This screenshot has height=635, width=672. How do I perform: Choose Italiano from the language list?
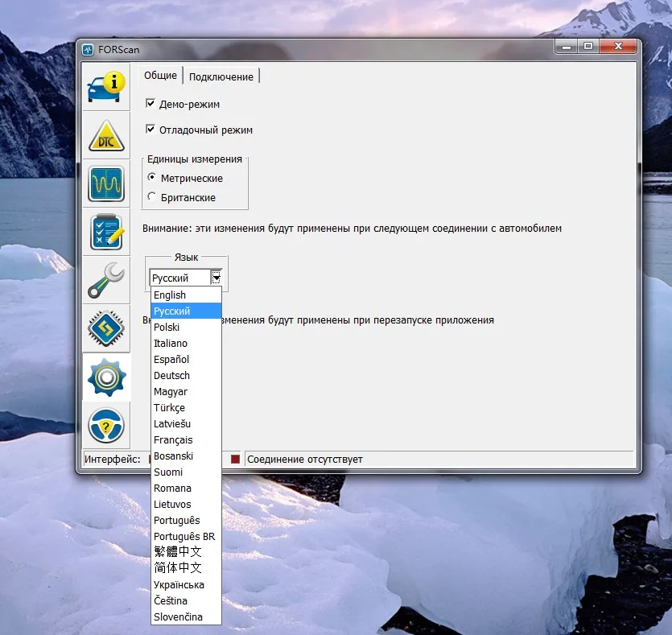coord(186,343)
